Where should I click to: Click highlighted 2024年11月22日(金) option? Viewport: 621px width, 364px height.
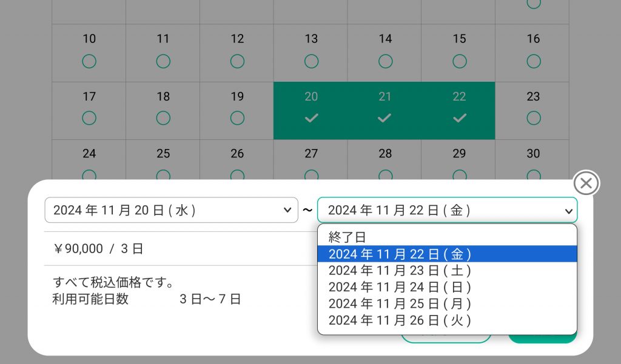(x=400, y=254)
